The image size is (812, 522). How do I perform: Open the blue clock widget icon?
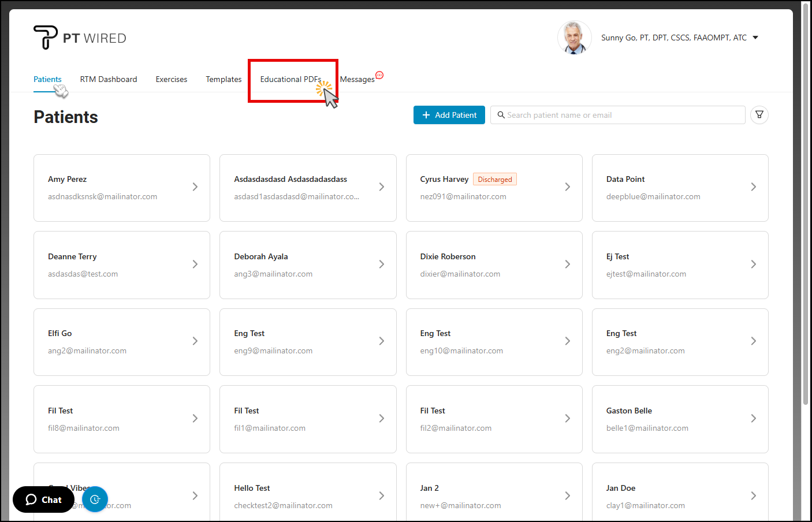click(x=95, y=499)
